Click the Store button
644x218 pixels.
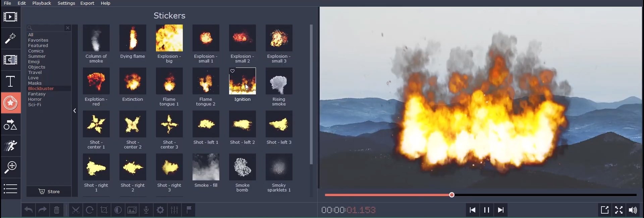49,191
